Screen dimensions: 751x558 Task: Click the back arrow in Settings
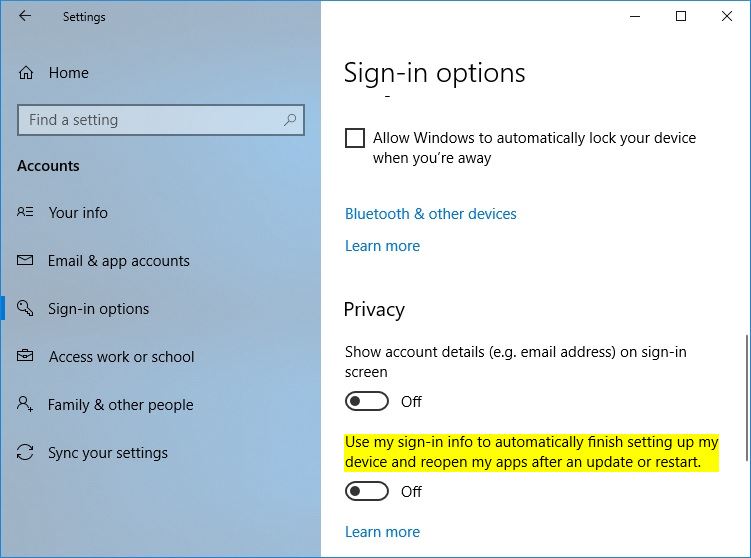(24, 16)
